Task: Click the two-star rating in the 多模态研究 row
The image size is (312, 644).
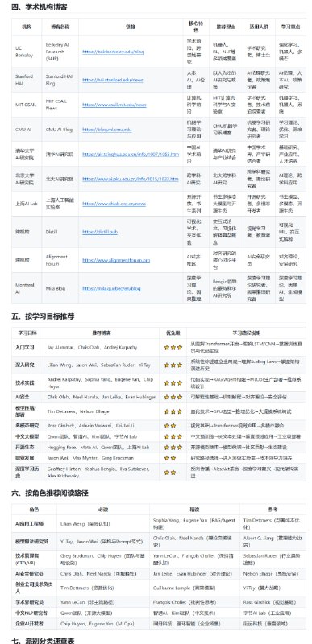Action: 170,426
